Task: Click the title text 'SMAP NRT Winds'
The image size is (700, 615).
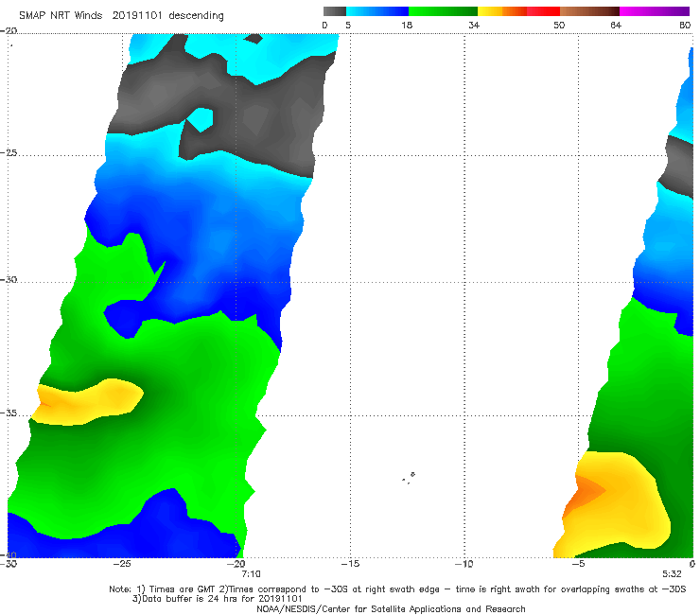Action: (61, 16)
